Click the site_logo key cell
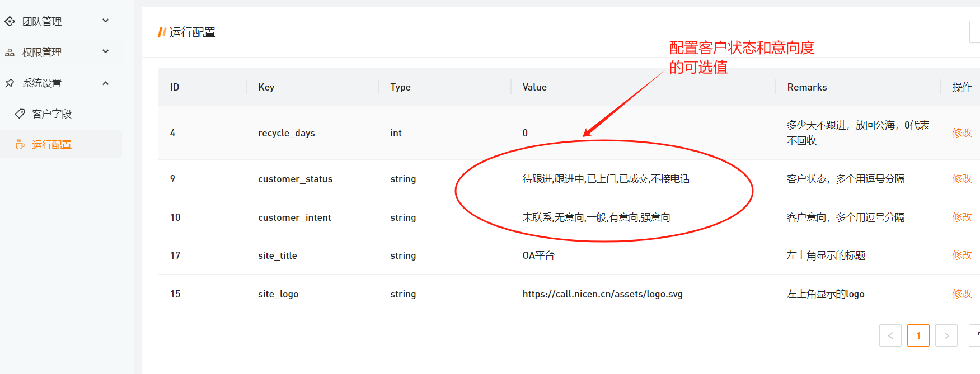The image size is (980, 374). point(278,294)
